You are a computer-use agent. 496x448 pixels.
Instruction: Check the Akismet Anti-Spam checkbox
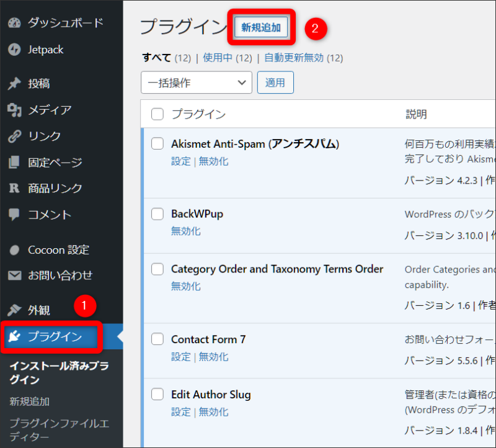157,143
